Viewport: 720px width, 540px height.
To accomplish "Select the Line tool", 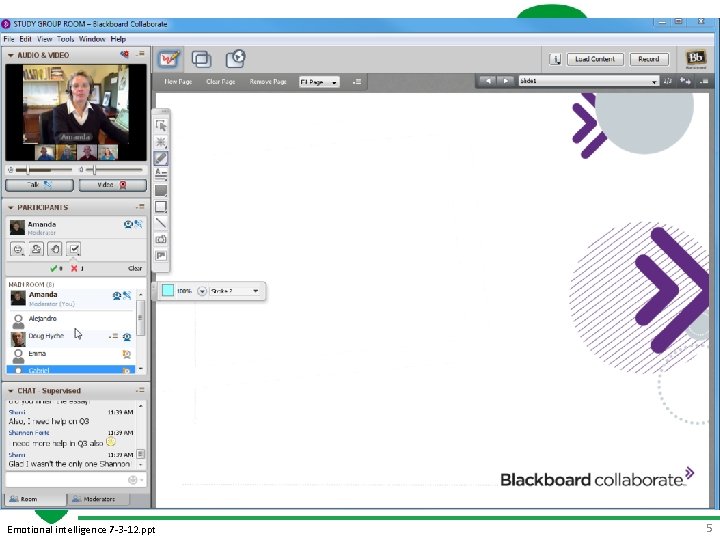I will pos(161,223).
